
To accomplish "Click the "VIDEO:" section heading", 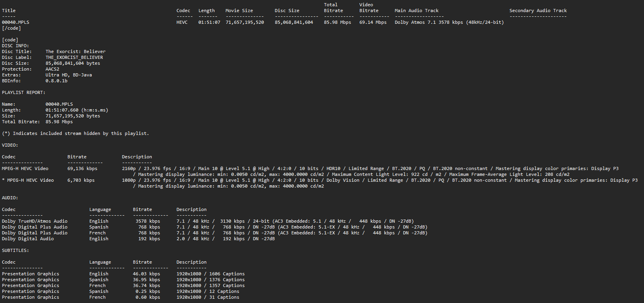I will [x=10, y=145].
